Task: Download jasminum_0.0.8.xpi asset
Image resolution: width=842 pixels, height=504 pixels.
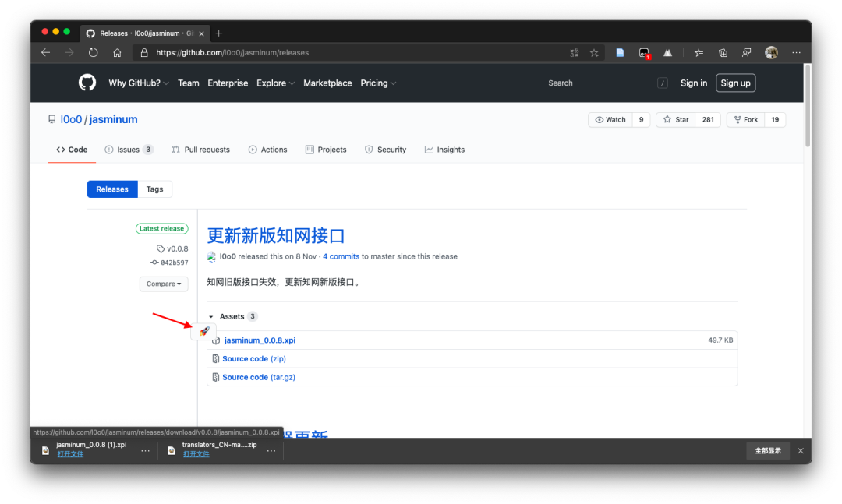Action: click(x=260, y=340)
